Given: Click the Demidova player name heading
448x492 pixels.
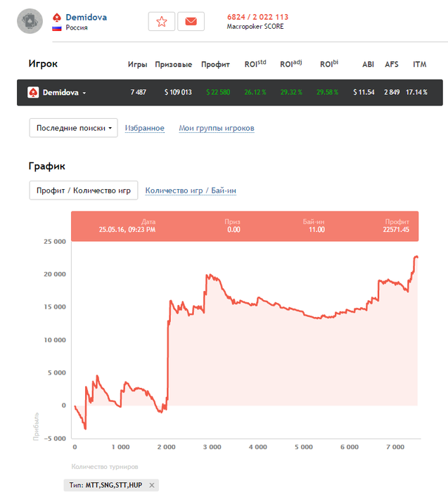Looking at the screenshot, I should (x=86, y=17).
